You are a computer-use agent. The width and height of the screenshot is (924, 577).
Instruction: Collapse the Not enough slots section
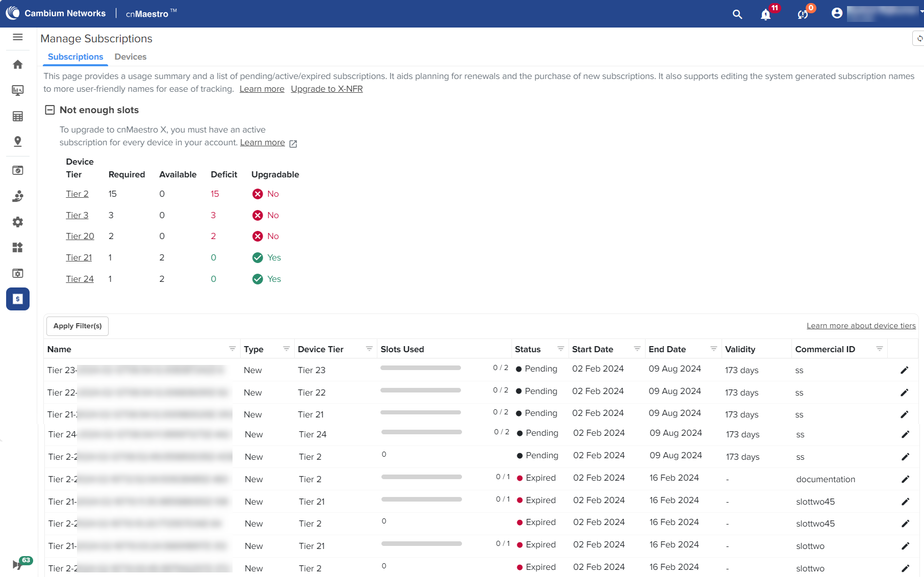50,110
